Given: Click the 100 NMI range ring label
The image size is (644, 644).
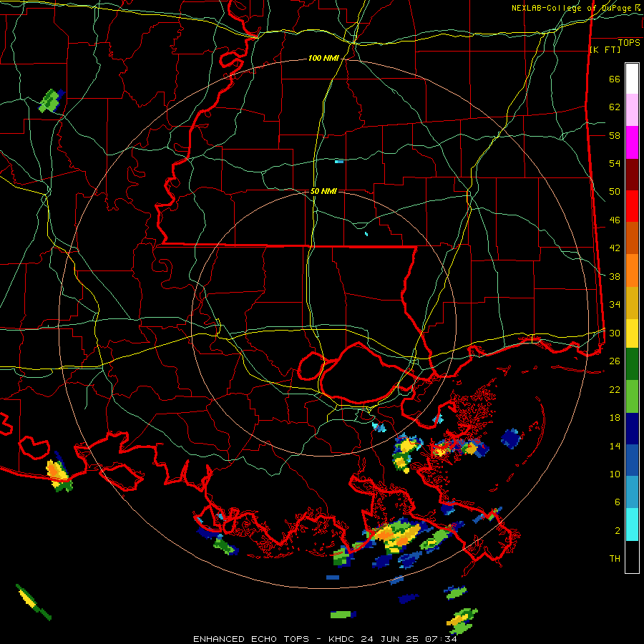Looking at the screenshot, I should [323, 59].
